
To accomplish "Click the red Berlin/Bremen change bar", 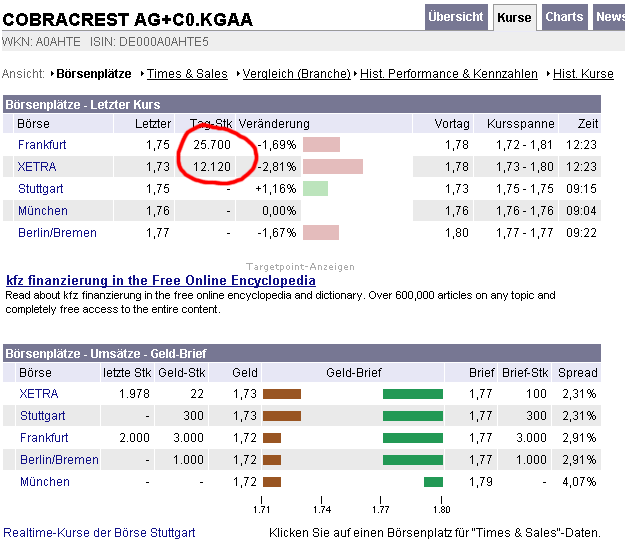I will click(321, 233).
